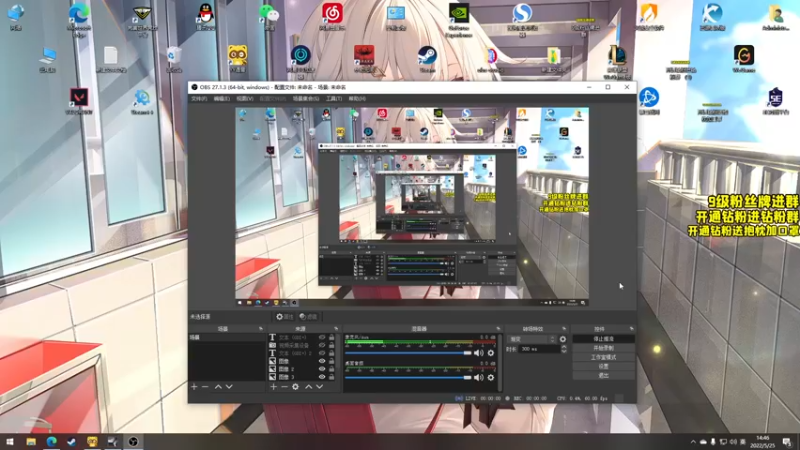The image size is (800, 450).
Task: Move the scene down with the arrow under the 场景 list
Action: click(x=229, y=387)
